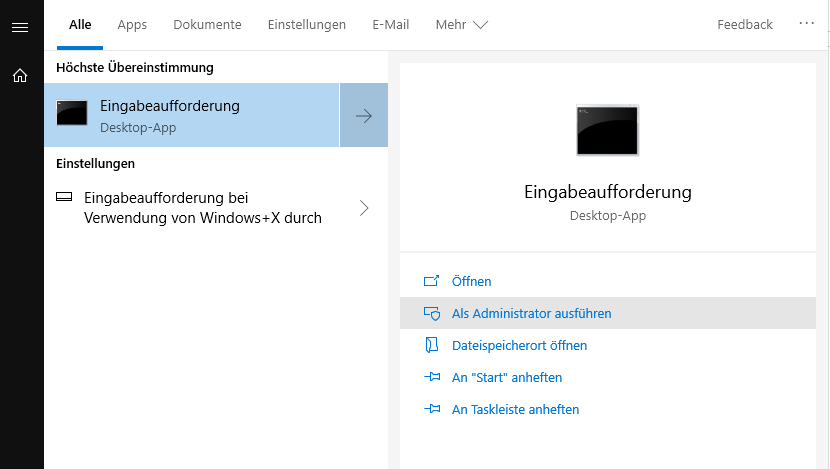This screenshot has height=469, width=830.
Task: Switch to the Apps tab
Action: tap(132, 25)
